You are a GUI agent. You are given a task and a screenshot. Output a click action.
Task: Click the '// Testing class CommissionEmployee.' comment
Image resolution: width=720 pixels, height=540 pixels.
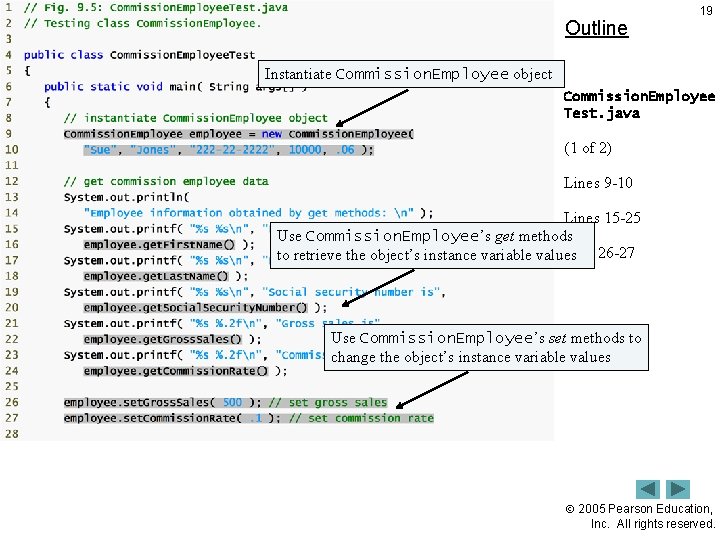click(142, 23)
